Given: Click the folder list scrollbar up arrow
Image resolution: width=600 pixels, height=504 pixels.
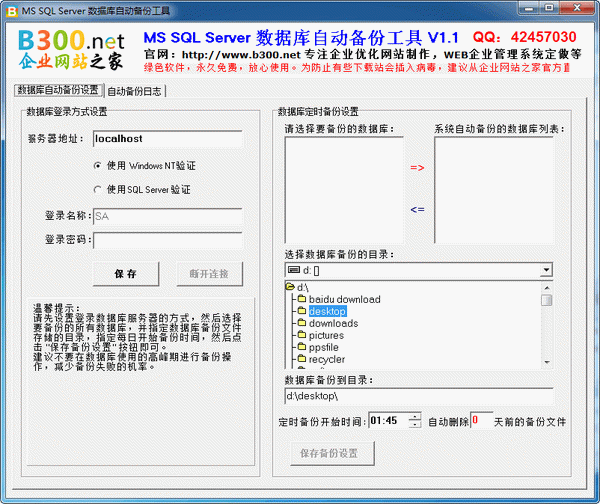Looking at the screenshot, I should (x=547, y=287).
